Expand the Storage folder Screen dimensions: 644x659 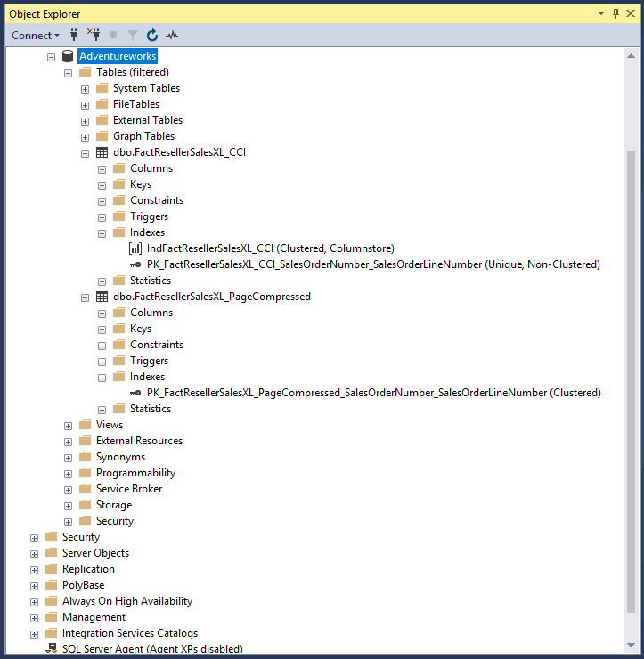(68, 506)
